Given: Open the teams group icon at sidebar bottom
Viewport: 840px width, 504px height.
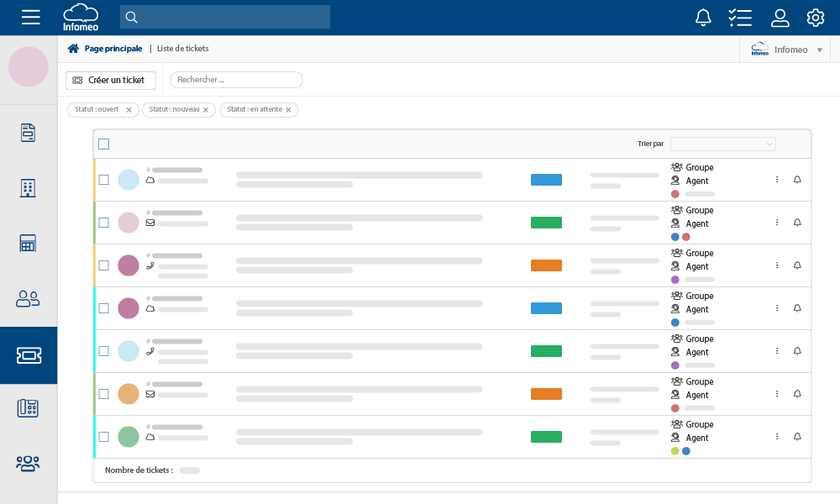Looking at the screenshot, I should (29, 463).
